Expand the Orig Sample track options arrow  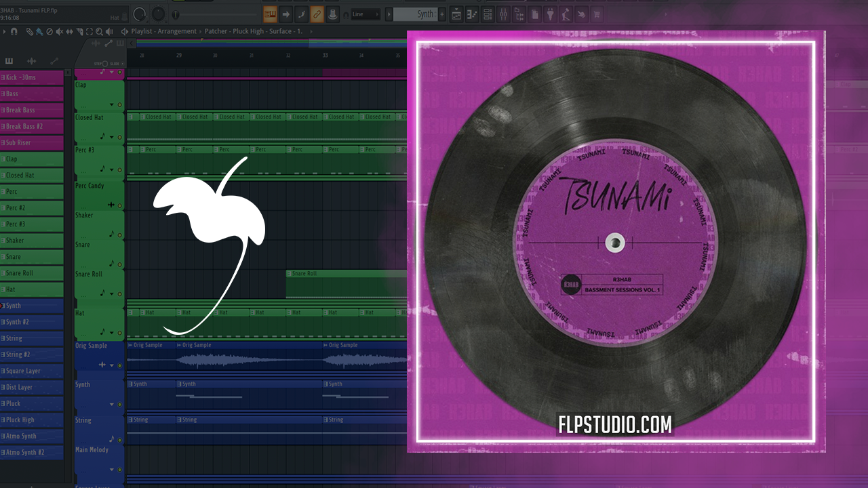point(112,365)
